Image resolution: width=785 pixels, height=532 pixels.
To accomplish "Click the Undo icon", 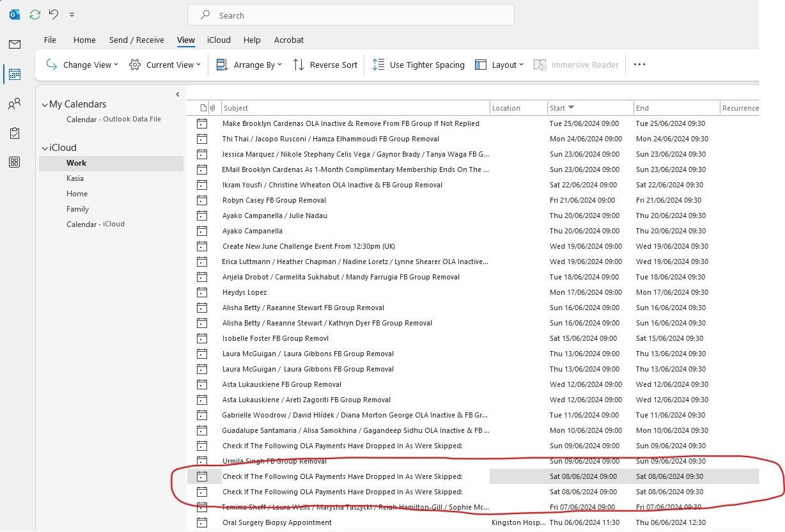I will 53,14.
